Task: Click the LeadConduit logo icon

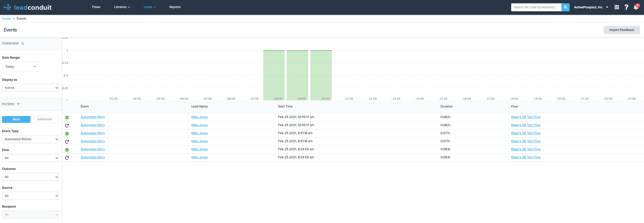Action: 7,7
